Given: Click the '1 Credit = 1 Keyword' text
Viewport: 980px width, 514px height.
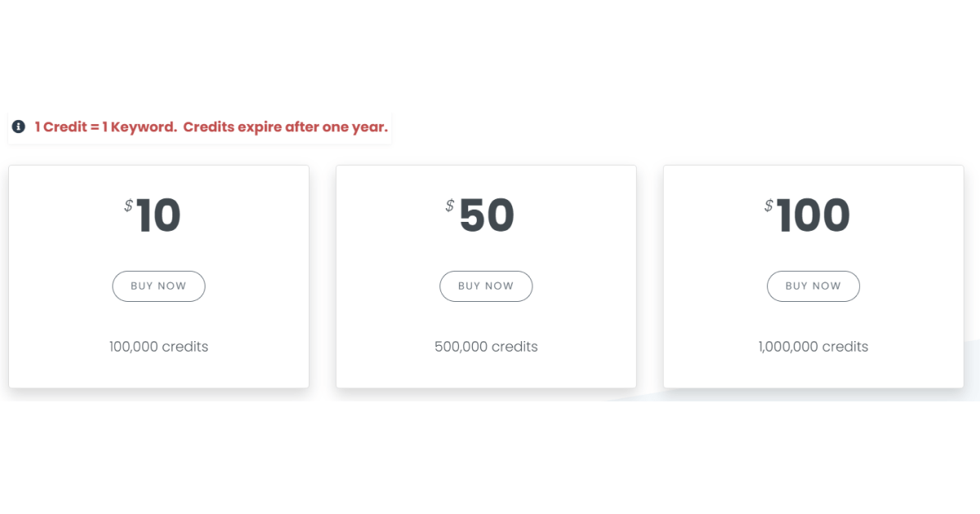Looking at the screenshot, I should tap(105, 127).
